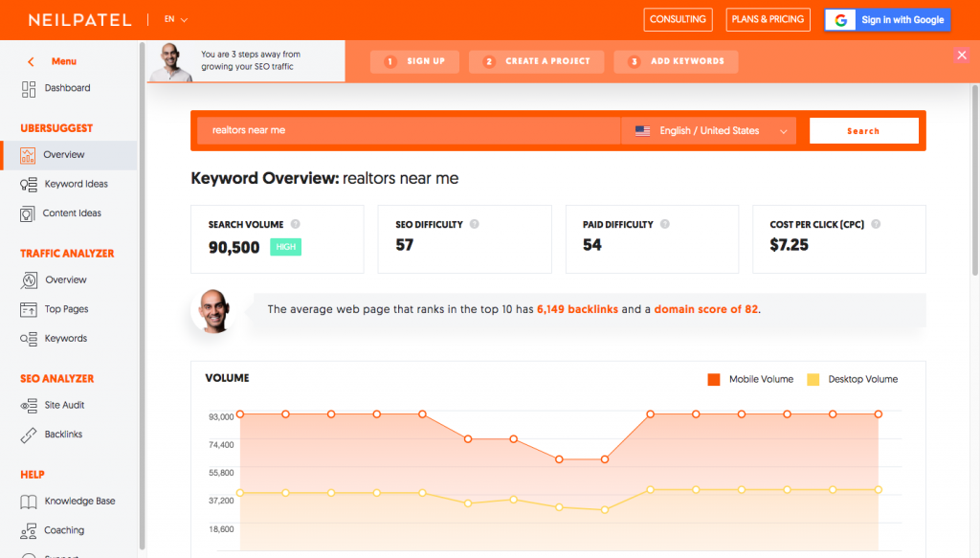Click the Backlinks link icon

coord(28,435)
